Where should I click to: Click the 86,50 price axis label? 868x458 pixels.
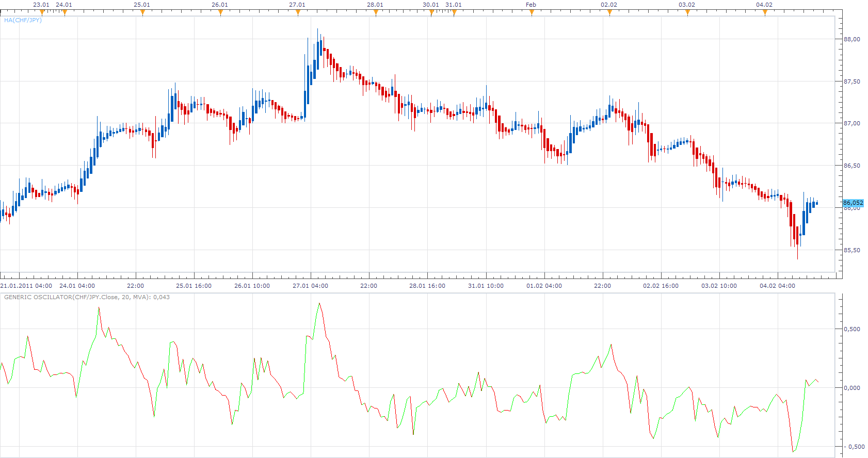click(x=852, y=166)
